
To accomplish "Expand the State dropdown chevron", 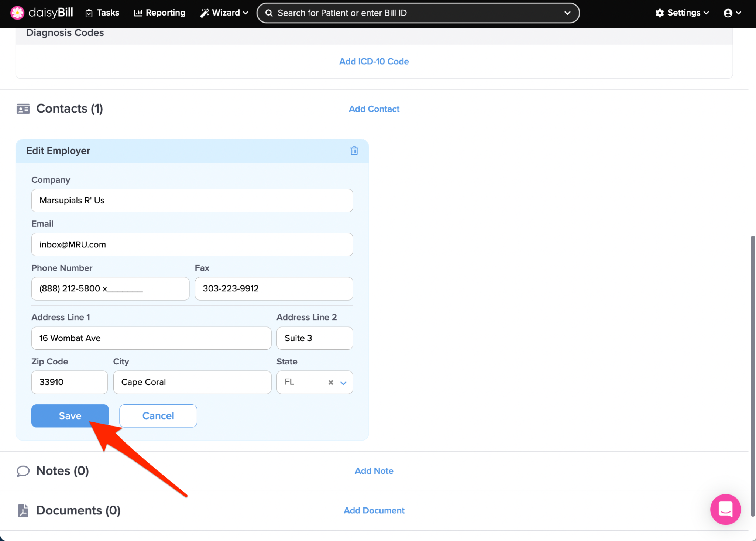I will tap(343, 383).
